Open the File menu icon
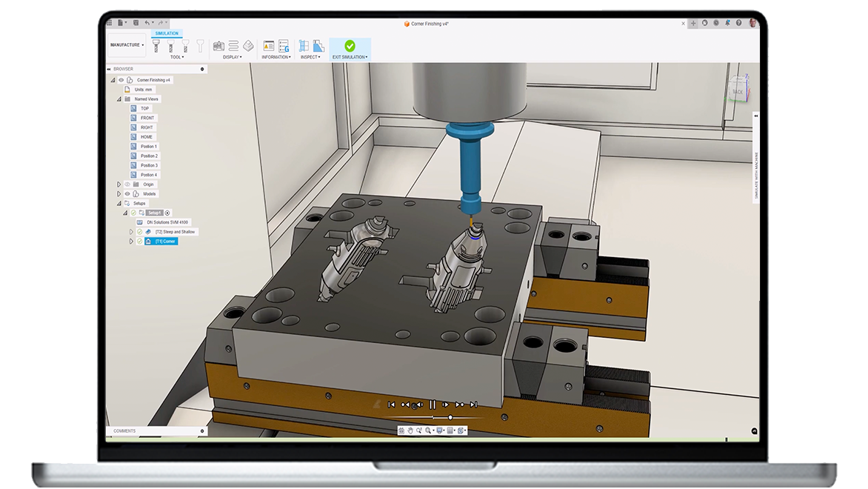The width and height of the screenshot is (868, 489). pos(121,23)
